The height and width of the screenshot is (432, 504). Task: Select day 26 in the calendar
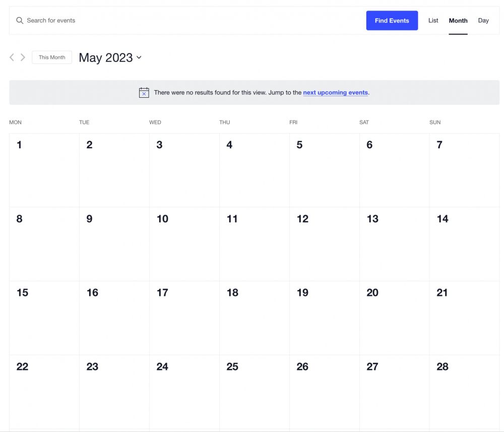click(x=302, y=367)
